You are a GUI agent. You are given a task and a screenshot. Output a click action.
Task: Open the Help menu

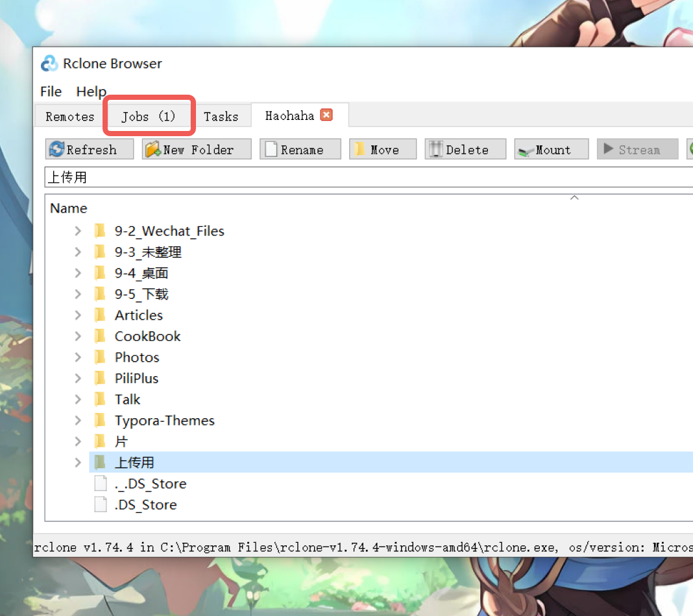(91, 91)
